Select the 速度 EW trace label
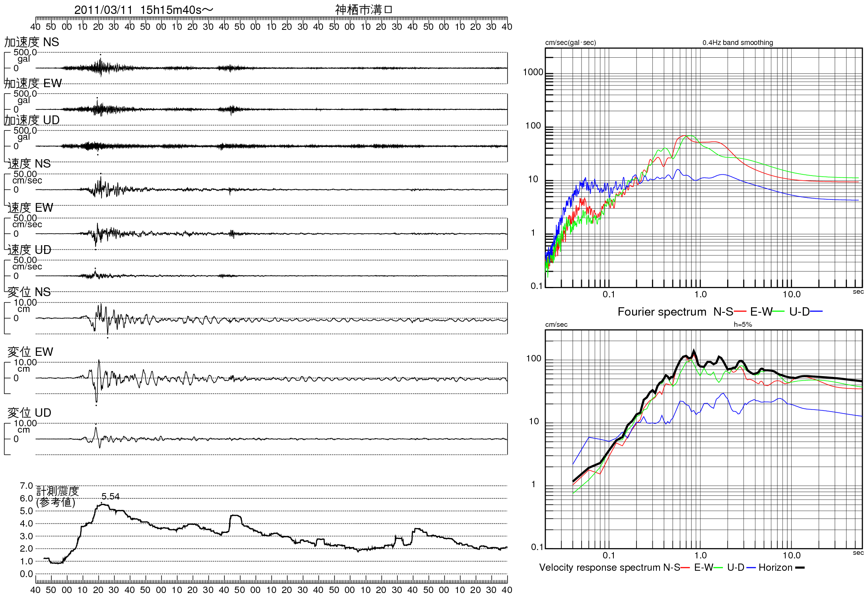The image size is (868, 597). [30, 208]
